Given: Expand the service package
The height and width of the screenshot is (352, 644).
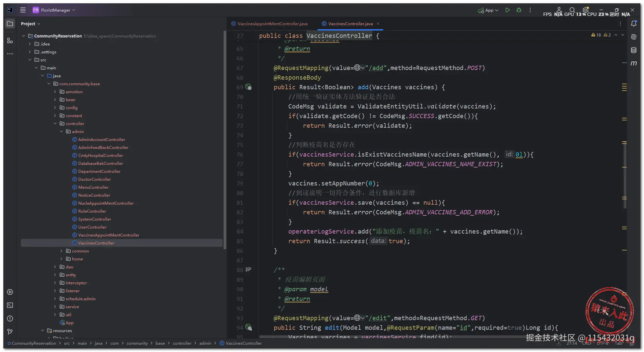Looking at the screenshot, I should [x=55, y=307].
